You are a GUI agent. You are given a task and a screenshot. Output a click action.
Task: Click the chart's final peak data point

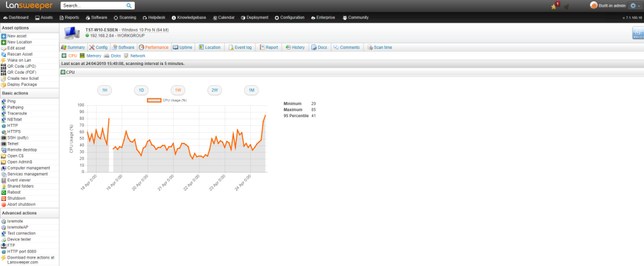pos(266,115)
